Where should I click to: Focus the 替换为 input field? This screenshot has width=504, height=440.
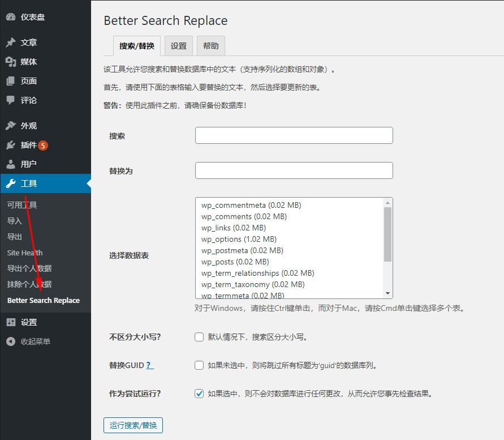coord(294,170)
